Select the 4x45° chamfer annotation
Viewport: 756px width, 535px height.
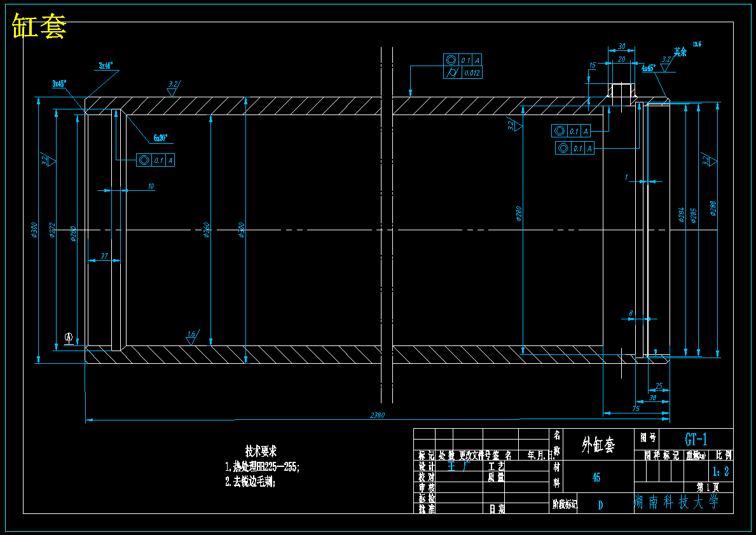648,68
